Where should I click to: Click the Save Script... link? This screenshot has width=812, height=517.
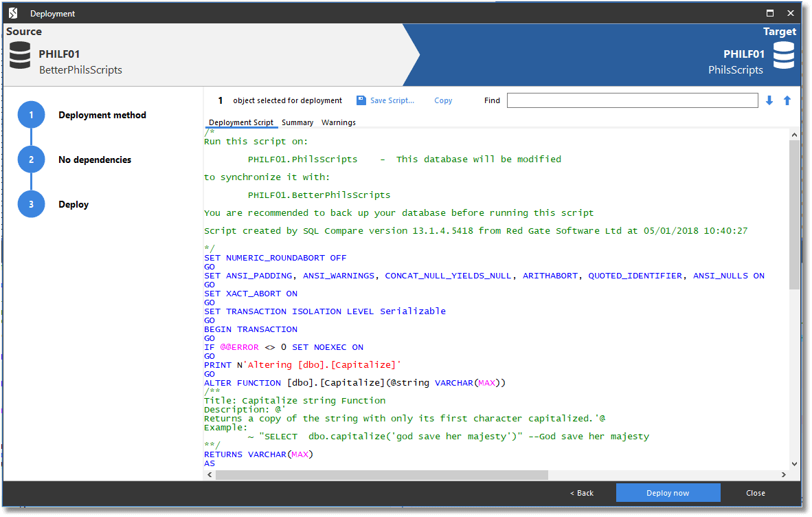pos(392,100)
